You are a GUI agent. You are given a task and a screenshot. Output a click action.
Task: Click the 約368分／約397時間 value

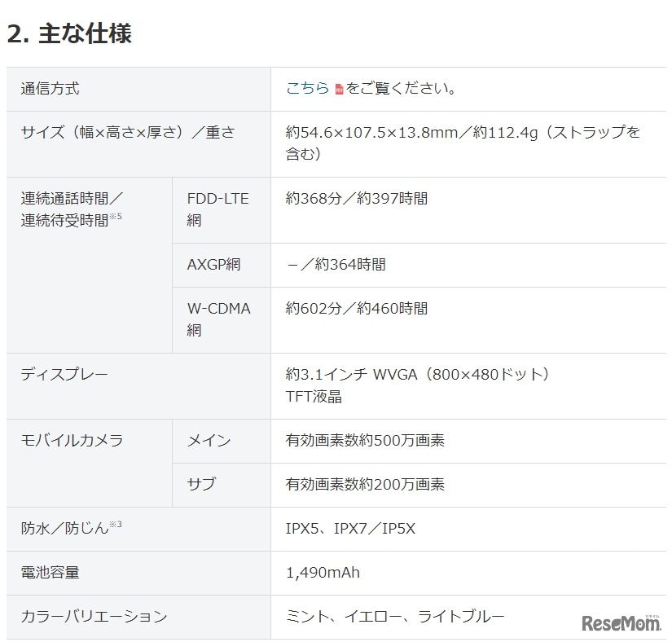(357, 199)
